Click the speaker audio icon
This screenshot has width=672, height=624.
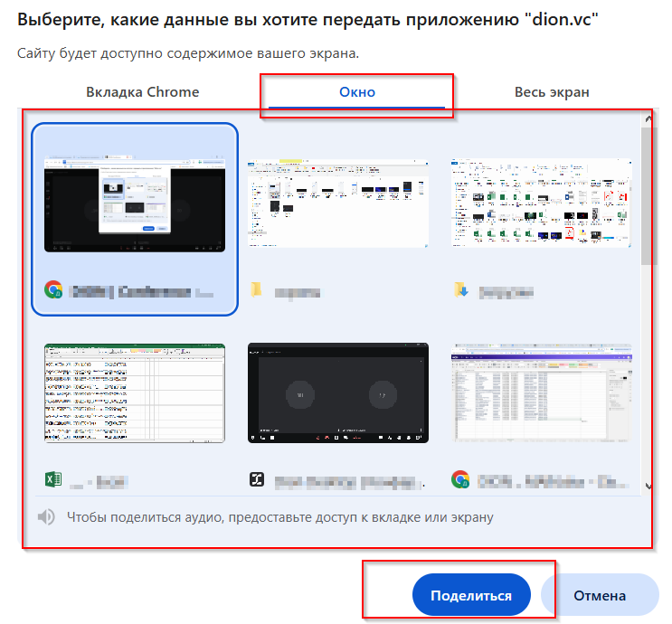(46, 517)
